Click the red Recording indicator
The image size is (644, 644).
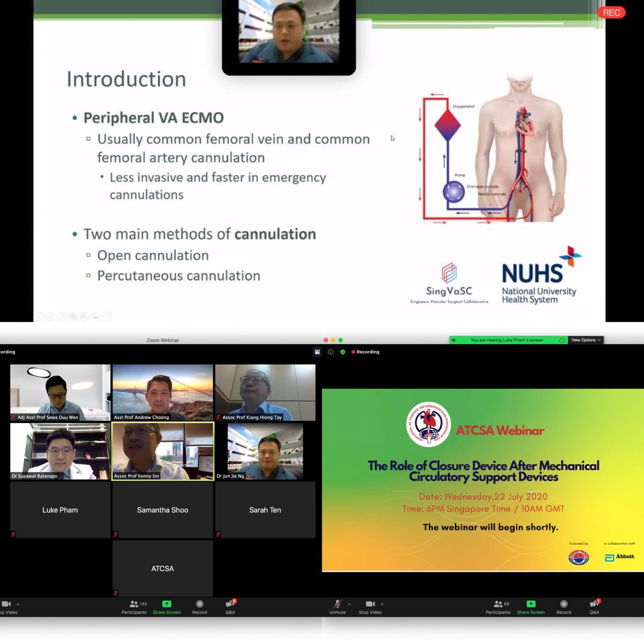click(x=365, y=352)
